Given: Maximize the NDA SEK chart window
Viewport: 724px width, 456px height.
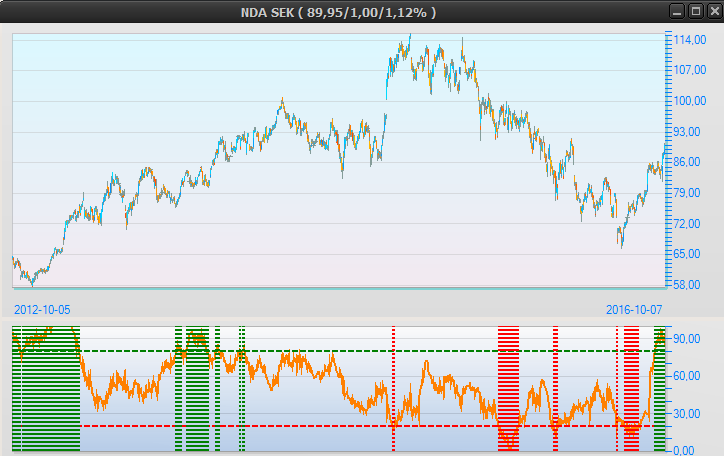Looking at the screenshot, I should pos(696,12).
